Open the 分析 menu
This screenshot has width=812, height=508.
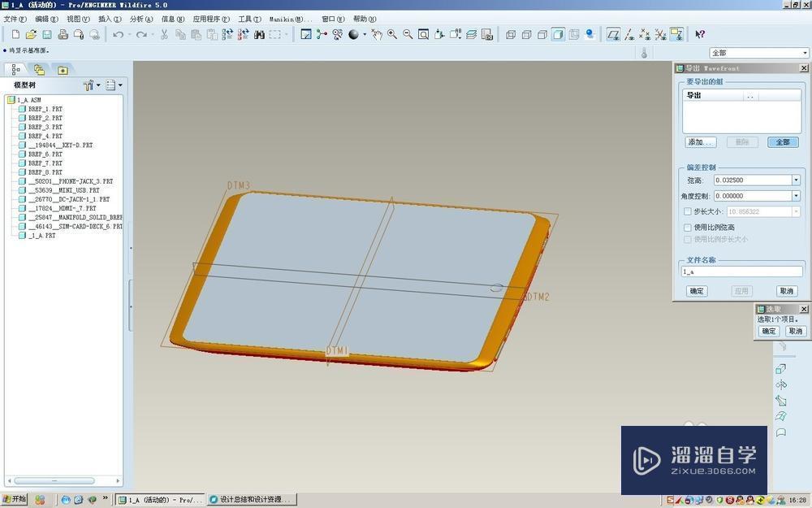(x=140, y=18)
